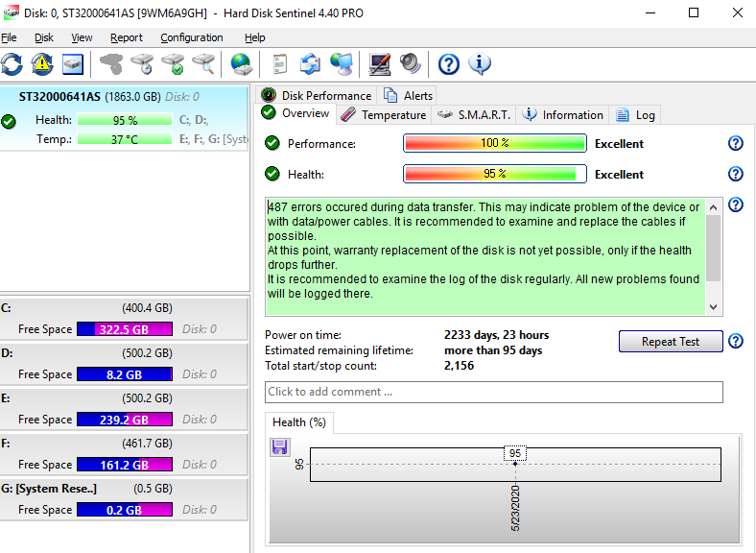Open the Help menu
Viewport: 756px width, 553px height.
(x=254, y=37)
